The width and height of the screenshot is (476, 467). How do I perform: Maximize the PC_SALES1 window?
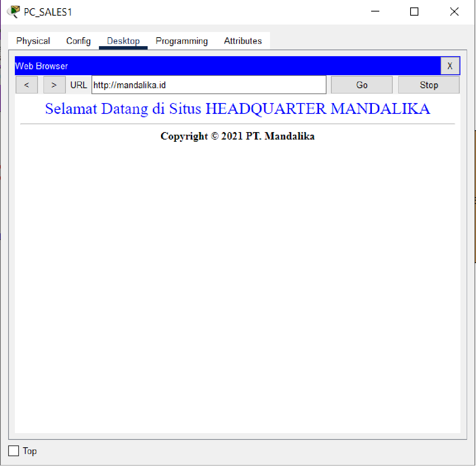414,12
